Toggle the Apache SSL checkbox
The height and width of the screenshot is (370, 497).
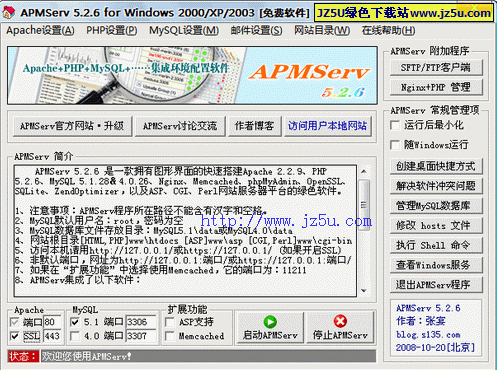click(14, 336)
